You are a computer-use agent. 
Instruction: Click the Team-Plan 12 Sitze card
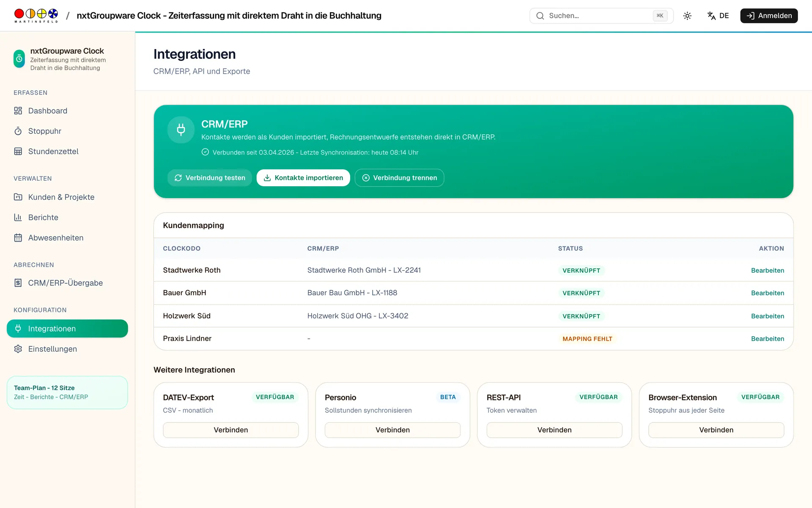click(67, 392)
